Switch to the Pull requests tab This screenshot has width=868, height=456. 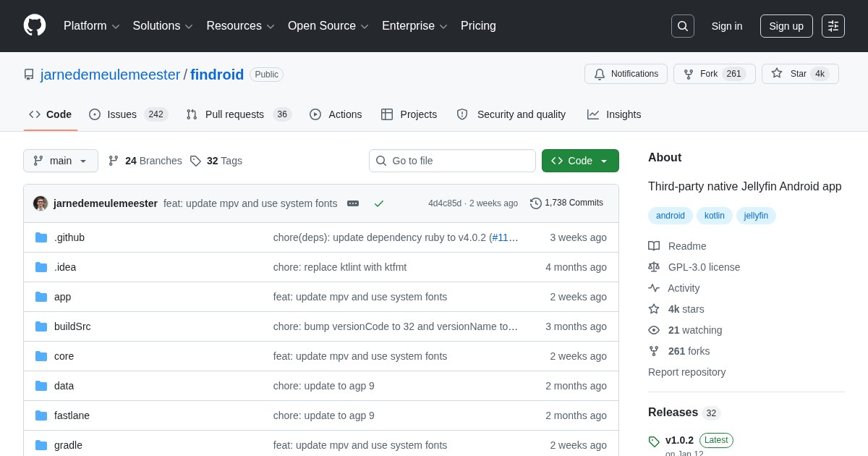239,114
